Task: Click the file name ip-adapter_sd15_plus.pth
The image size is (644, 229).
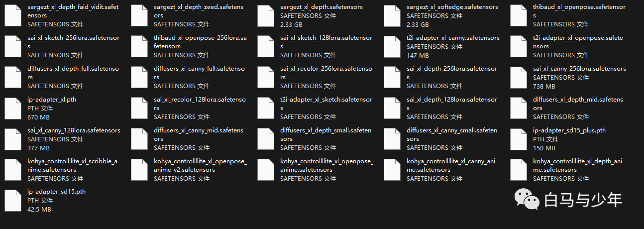Action: pyautogui.click(x=569, y=130)
